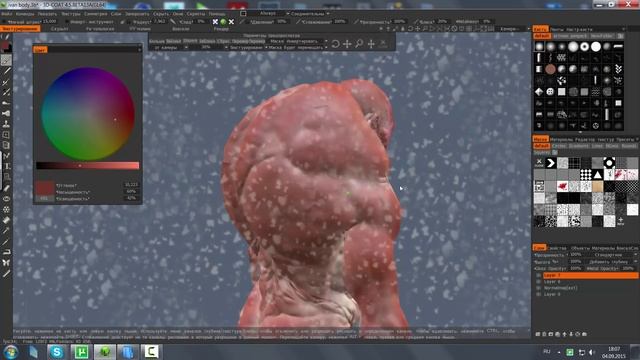
Task: Open Skype from the taskbar
Action: (x=57, y=351)
